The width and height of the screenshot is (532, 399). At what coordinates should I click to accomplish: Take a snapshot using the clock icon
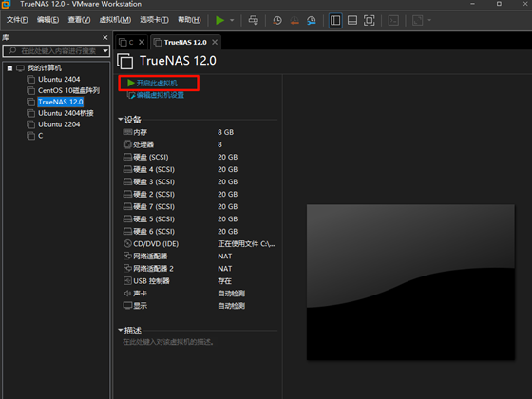pyautogui.click(x=277, y=20)
